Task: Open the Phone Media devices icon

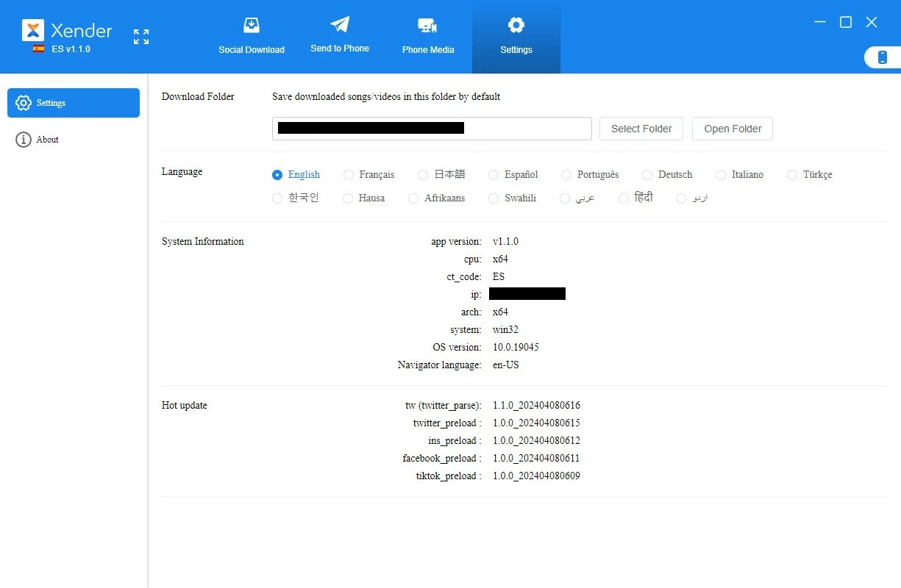Action: 427,26
